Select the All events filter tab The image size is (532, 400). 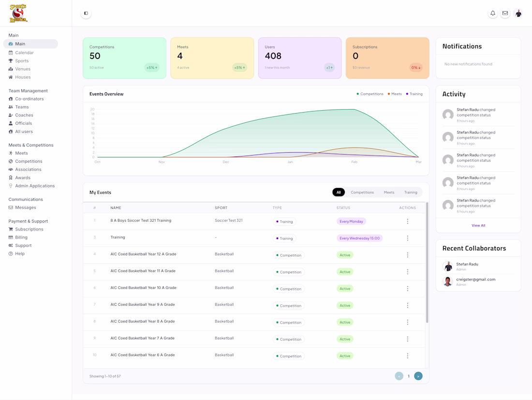[339, 192]
